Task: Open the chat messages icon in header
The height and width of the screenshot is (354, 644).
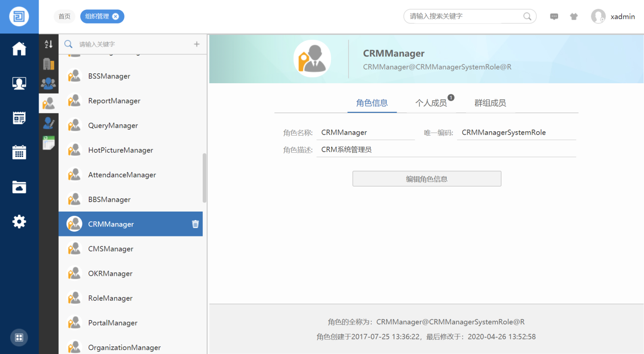Action: [554, 17]
